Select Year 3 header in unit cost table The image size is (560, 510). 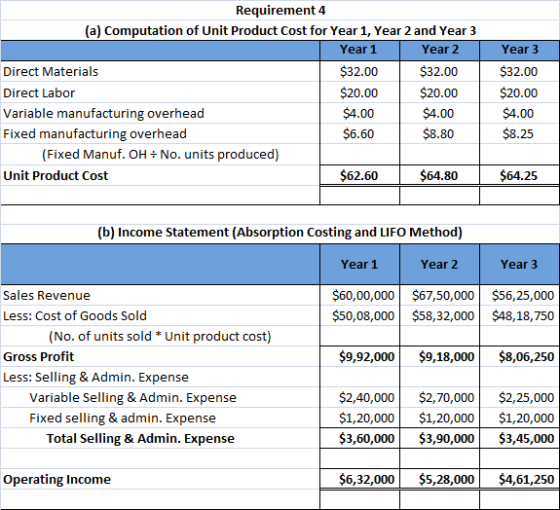pyautogui.click(x=519, y=49)
